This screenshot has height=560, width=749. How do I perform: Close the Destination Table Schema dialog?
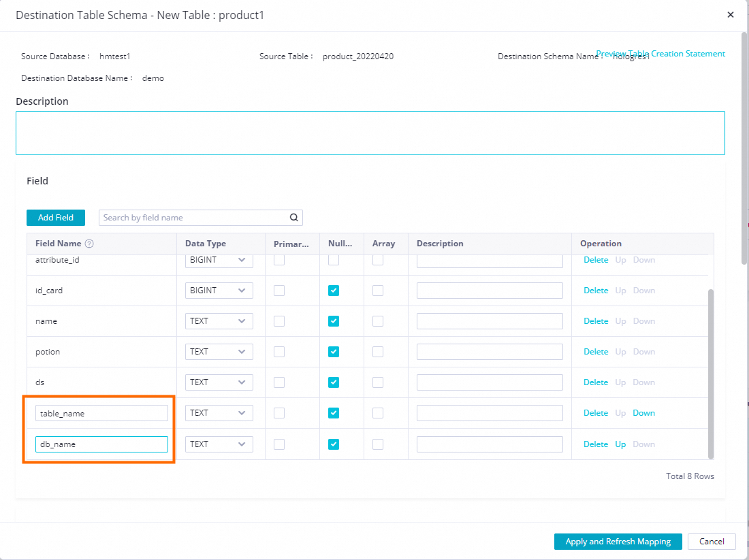click(731, 14)
